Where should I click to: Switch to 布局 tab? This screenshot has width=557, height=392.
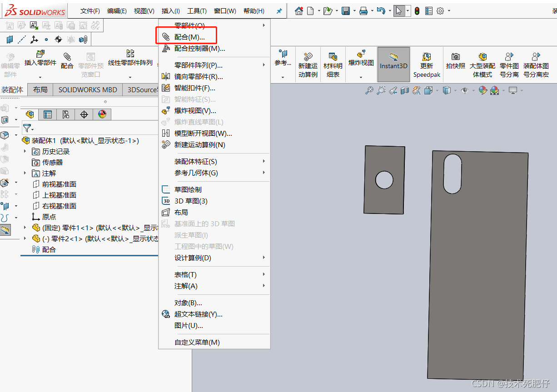(x=40, y=90)
